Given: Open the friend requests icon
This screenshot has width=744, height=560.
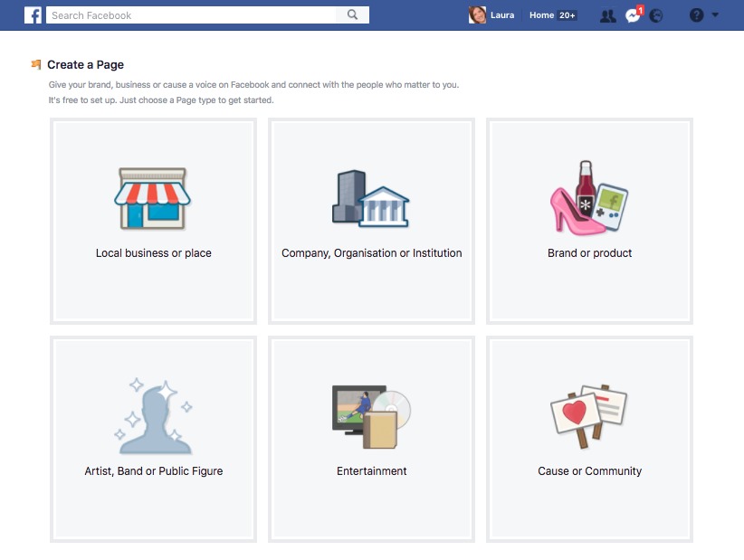Looking at the screenshot, I should tap(607, 14).
